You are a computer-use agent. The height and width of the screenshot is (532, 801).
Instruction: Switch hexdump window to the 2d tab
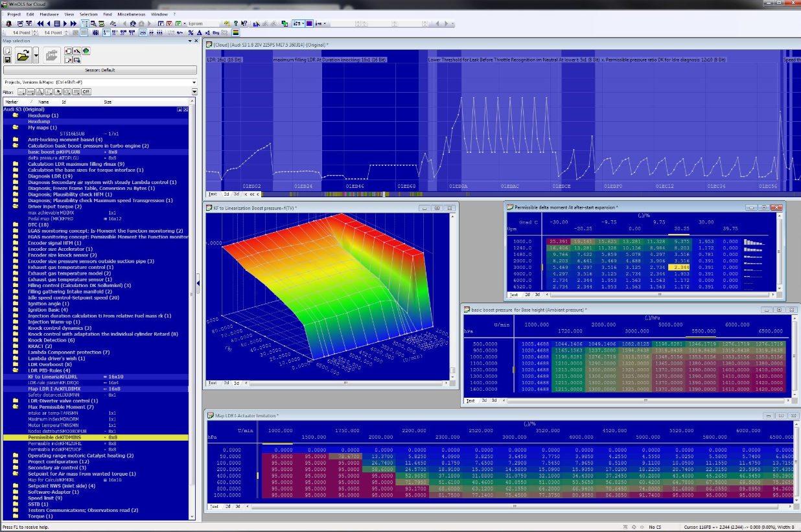[x=226, y=194]
